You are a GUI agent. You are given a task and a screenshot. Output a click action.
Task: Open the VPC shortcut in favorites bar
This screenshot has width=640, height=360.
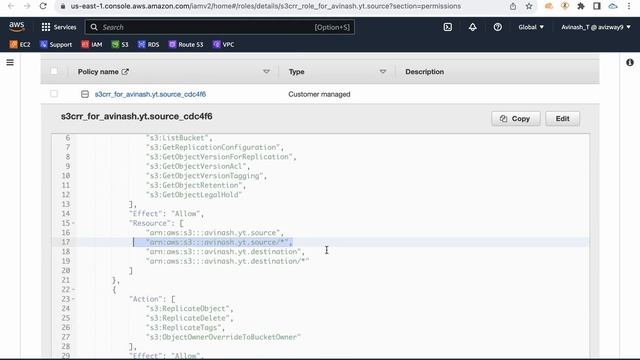[223, 44]
